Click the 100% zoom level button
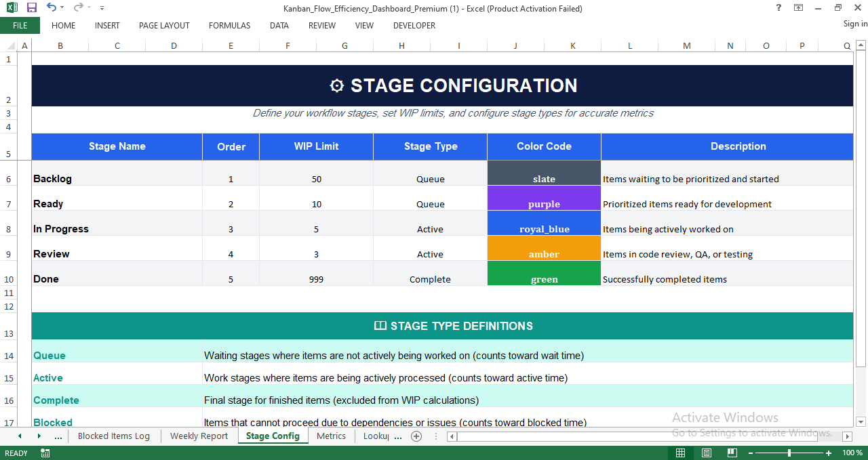Screen dimensions: 868x460 (852, 453)
